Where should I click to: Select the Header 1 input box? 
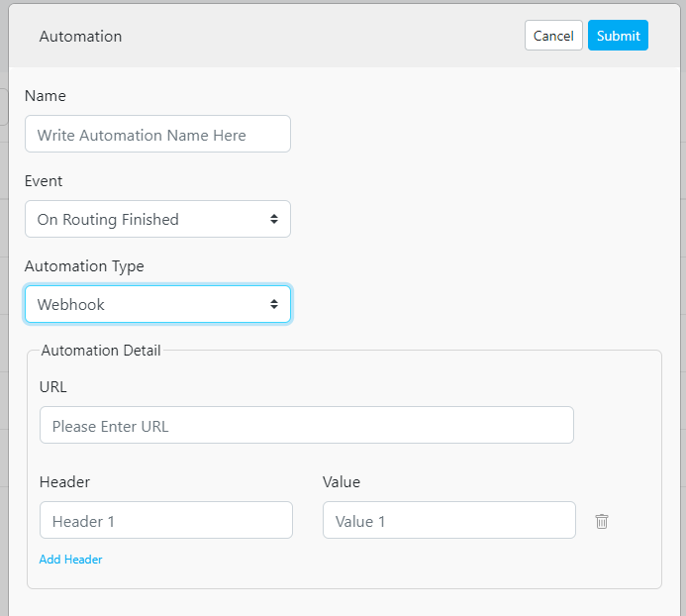pyautogui.click(x=165, y=521)
